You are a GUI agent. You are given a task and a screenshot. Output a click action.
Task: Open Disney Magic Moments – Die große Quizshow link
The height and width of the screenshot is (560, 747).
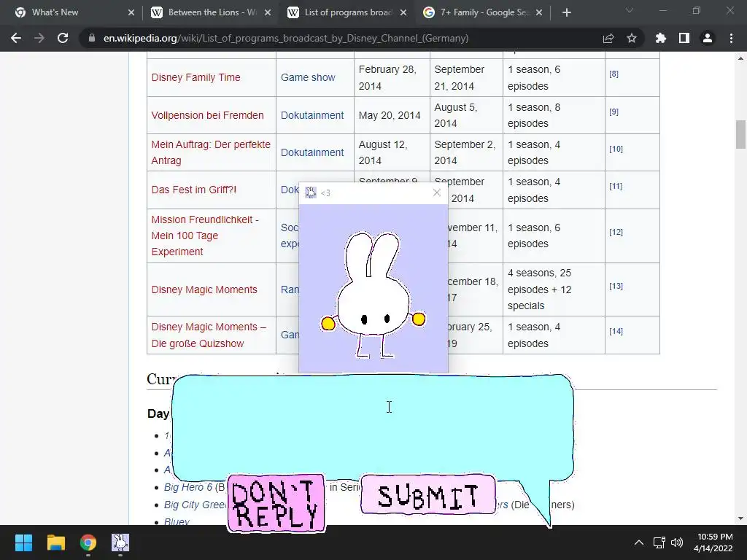click(209, 335)
